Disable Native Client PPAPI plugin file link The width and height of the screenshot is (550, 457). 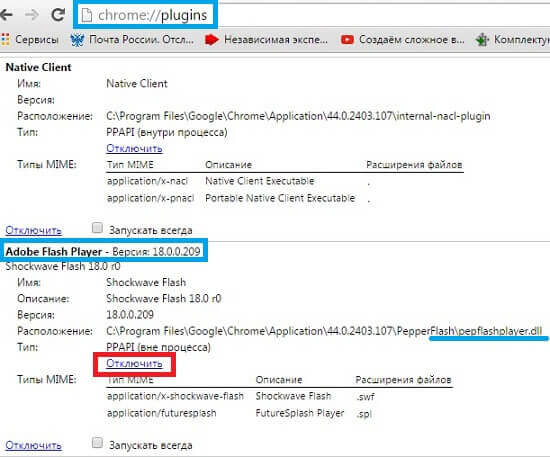pyautogui.click(x=134, y=148)
